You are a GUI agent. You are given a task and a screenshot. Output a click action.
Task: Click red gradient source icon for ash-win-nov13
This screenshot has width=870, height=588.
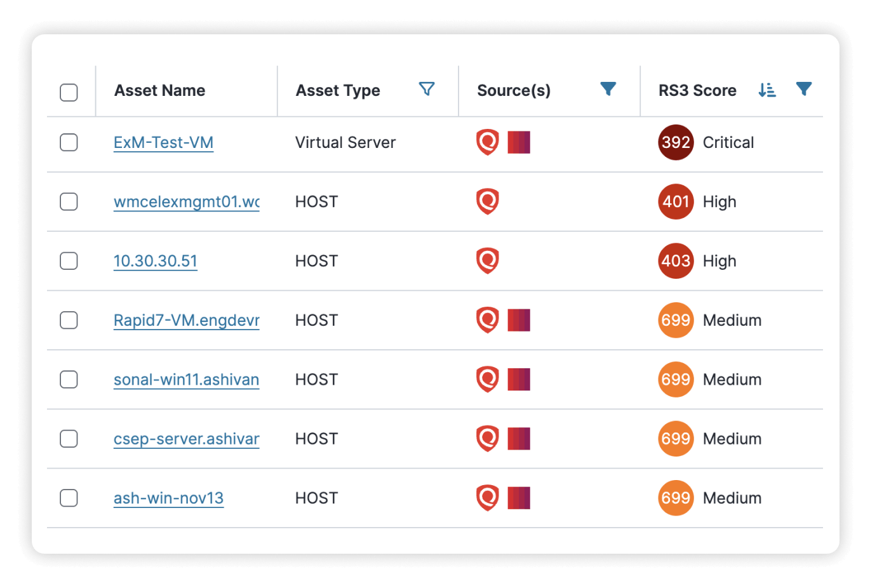click(519, 498)
